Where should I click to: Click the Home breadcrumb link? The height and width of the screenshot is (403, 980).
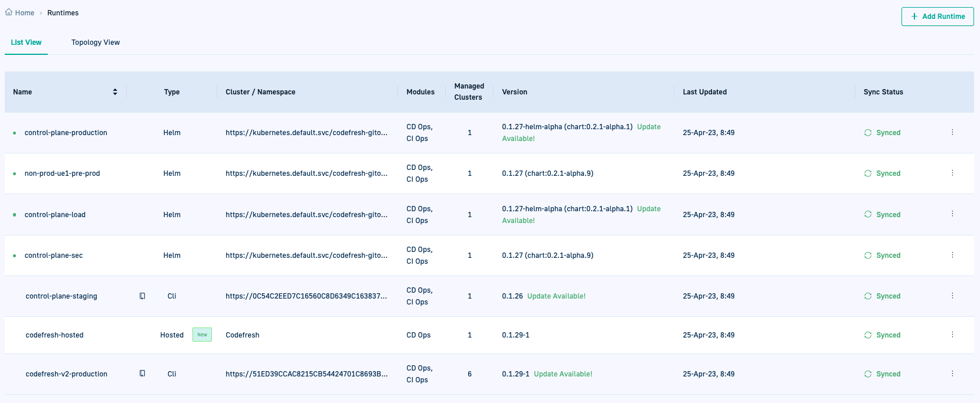click(x=25, y=13)
